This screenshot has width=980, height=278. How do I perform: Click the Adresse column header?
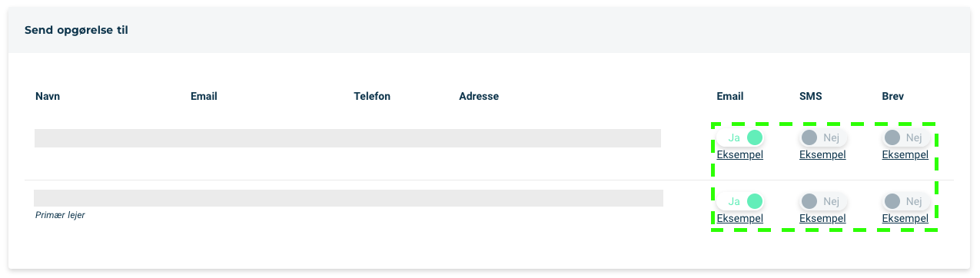pyautogui.click(x=479, y=96)
